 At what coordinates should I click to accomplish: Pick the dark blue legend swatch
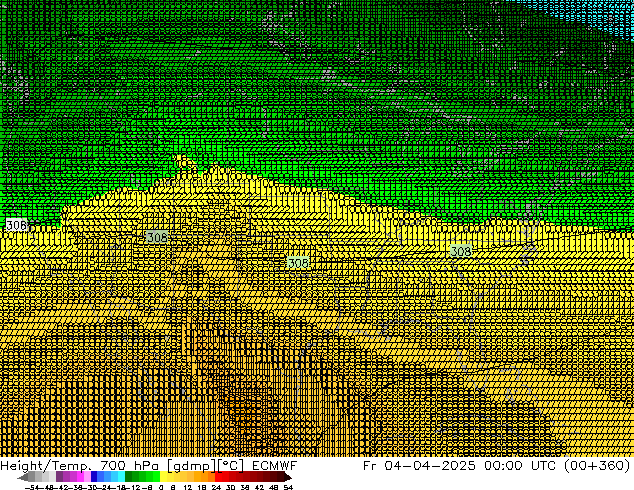[94, 476]
